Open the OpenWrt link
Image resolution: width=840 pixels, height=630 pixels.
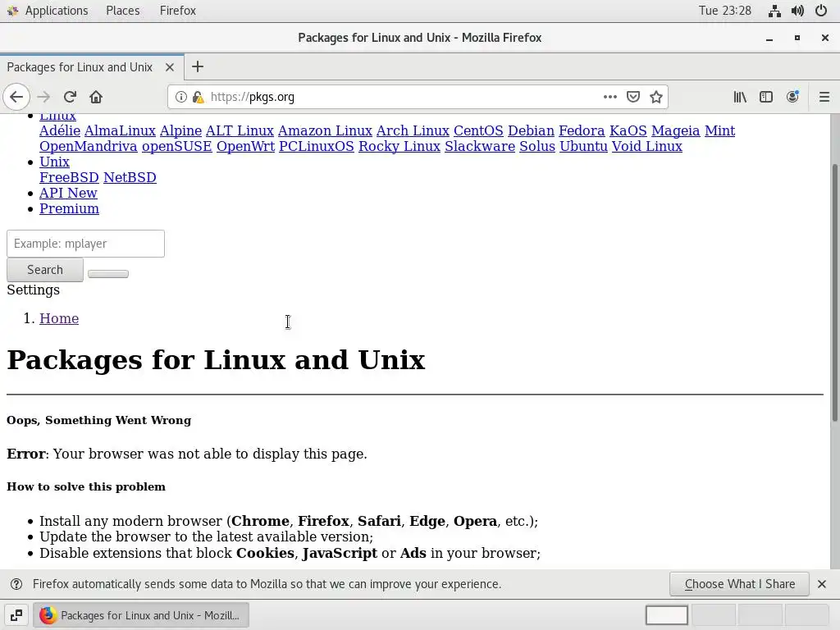245,146
